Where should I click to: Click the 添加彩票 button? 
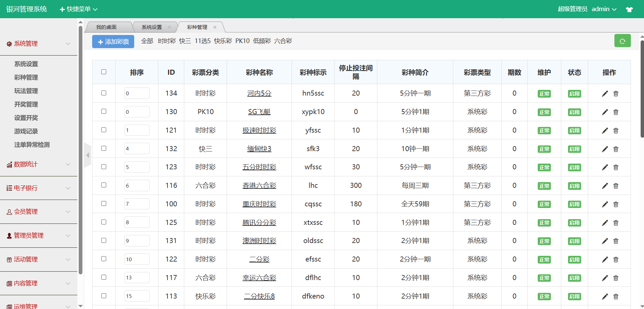tap(113, 41)
